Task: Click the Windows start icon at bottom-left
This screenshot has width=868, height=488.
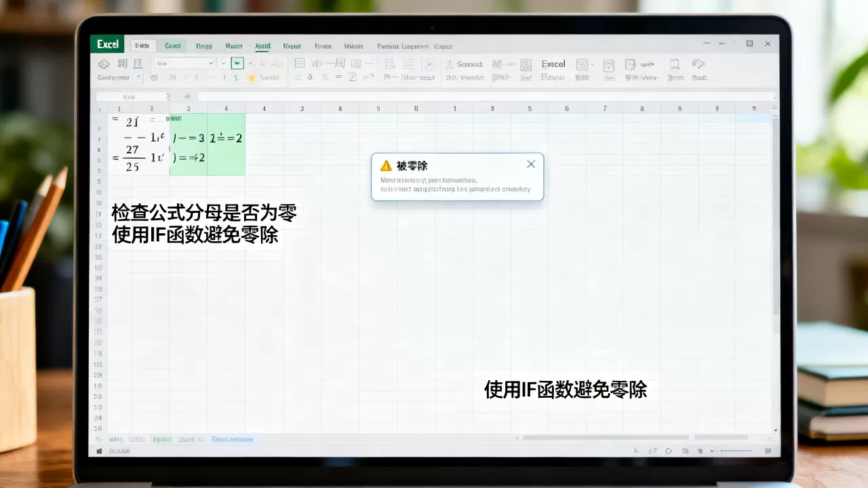Action: [99, 451]
